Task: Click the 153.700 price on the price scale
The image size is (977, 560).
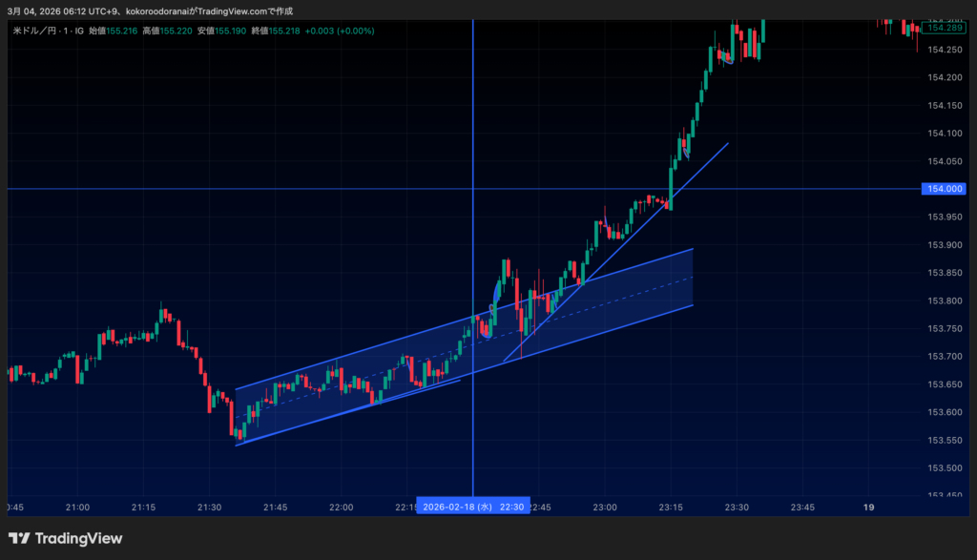Action: (943, 357)
